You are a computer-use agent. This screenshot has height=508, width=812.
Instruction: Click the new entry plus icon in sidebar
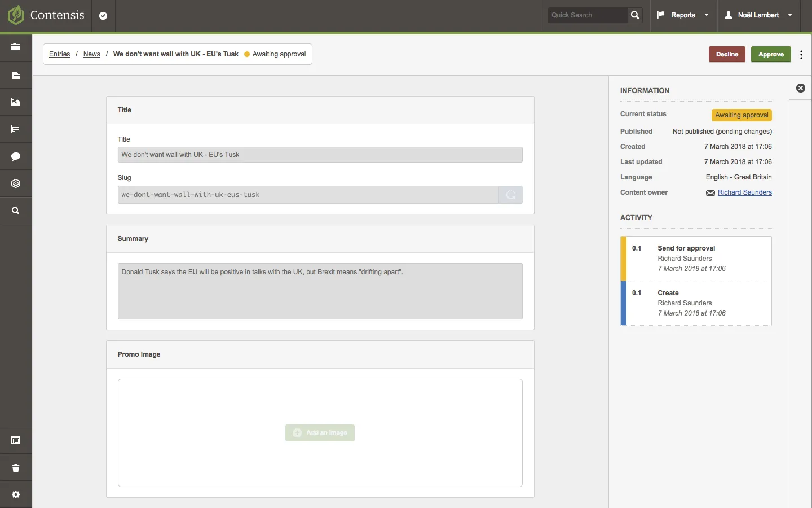[x=16, y=75]
